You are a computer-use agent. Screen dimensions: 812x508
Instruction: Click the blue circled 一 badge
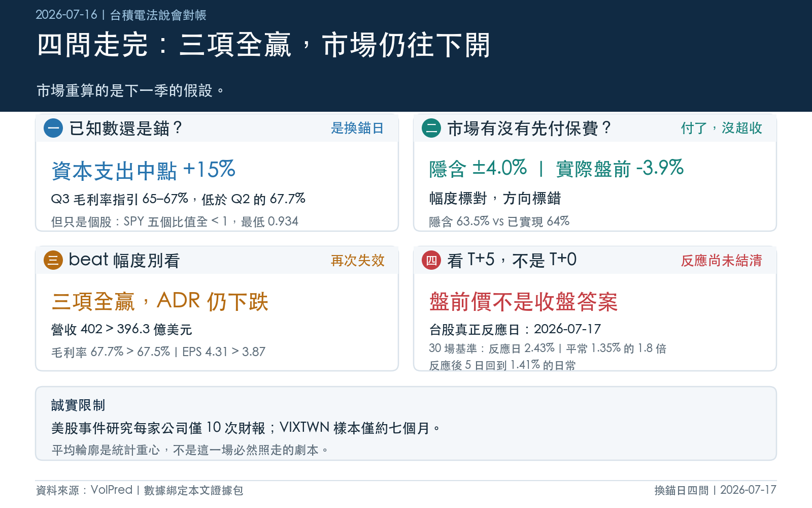(x=53, y=128)
